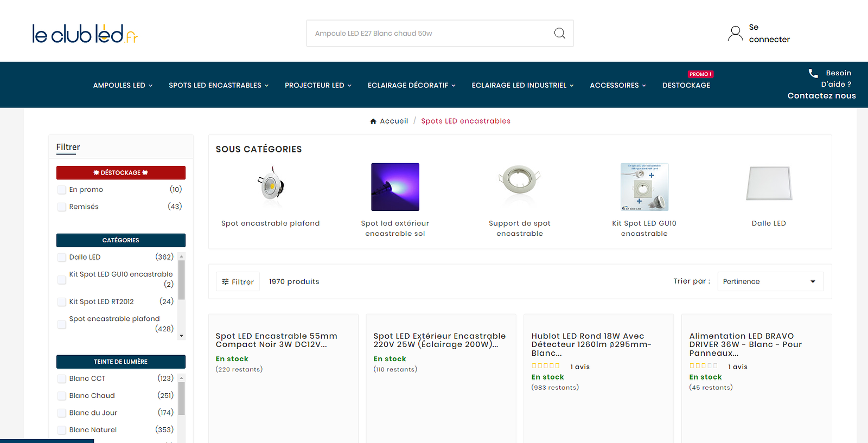Click the filter sliders icon in the product bar
Viewport: 868px width, 443px height.
coord(225,282)
